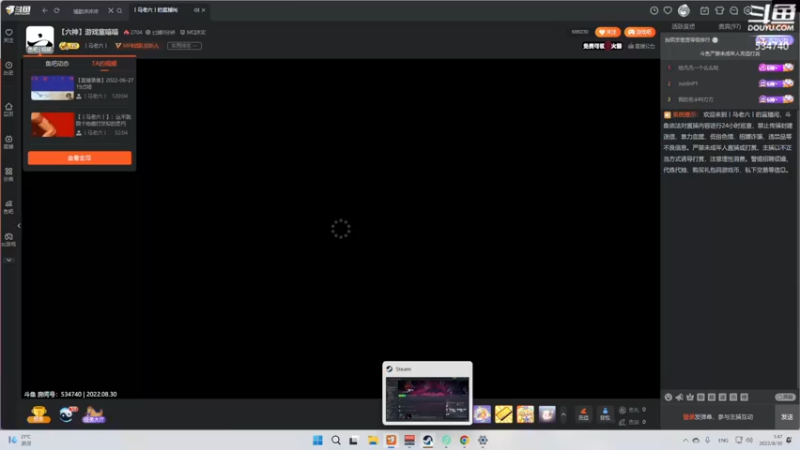Collapse the left sidebar with the arrow
Viewport: 800px width, 450px height.
coord(19,226)
